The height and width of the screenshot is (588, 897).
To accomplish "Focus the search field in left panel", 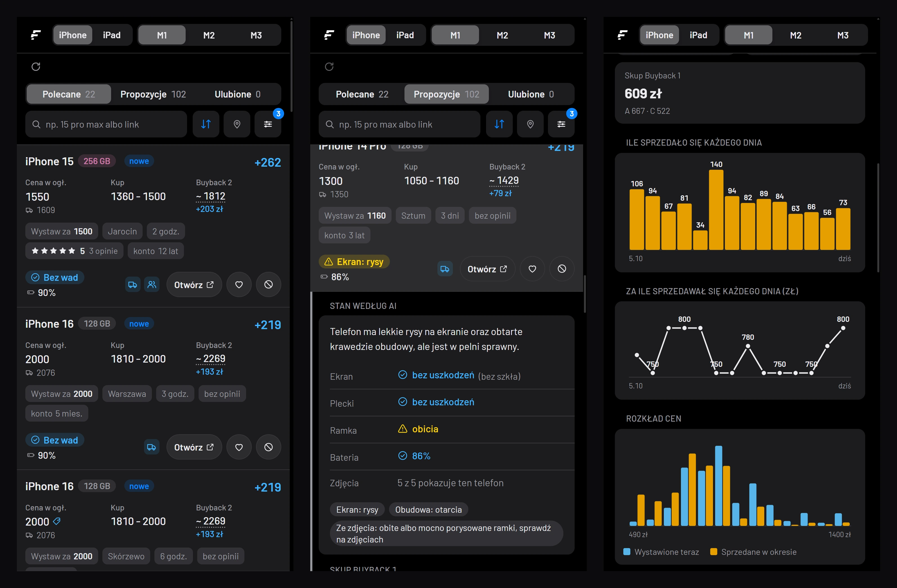I will click(x=106, y=124).
